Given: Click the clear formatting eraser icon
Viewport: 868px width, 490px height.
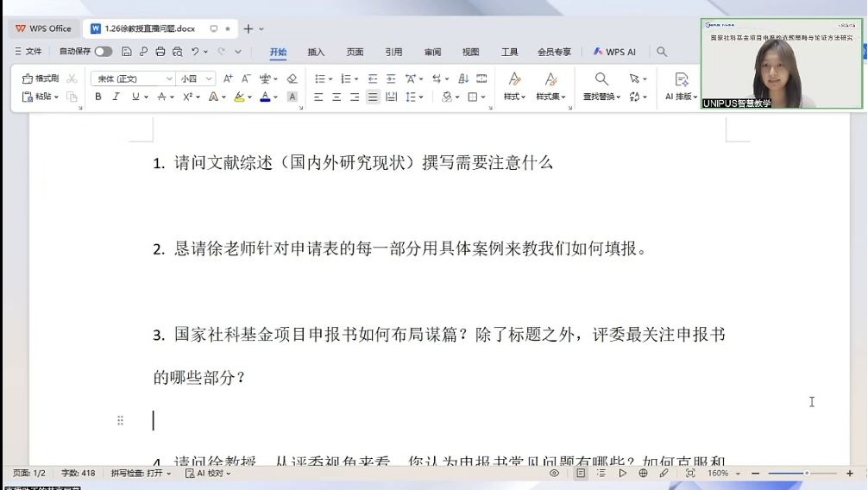Looking at the screenshot, I should pyautogui.click(x=292, y=79).
